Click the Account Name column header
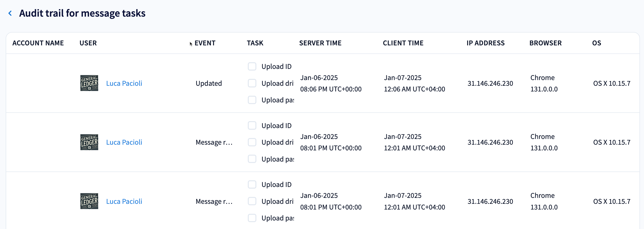This screenshot has height=229, width=644. tap(38, 43)
